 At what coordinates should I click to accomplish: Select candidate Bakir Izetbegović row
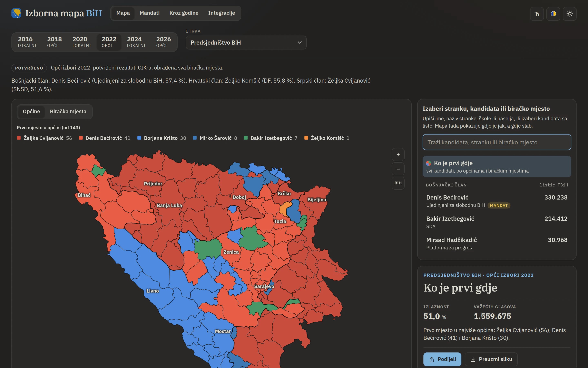tap(497, 222)
